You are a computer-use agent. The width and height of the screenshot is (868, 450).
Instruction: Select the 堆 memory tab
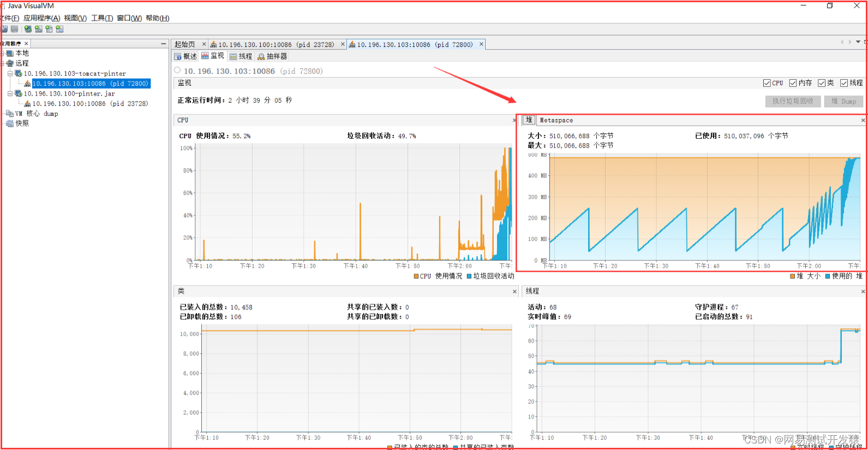click(529, 120)
